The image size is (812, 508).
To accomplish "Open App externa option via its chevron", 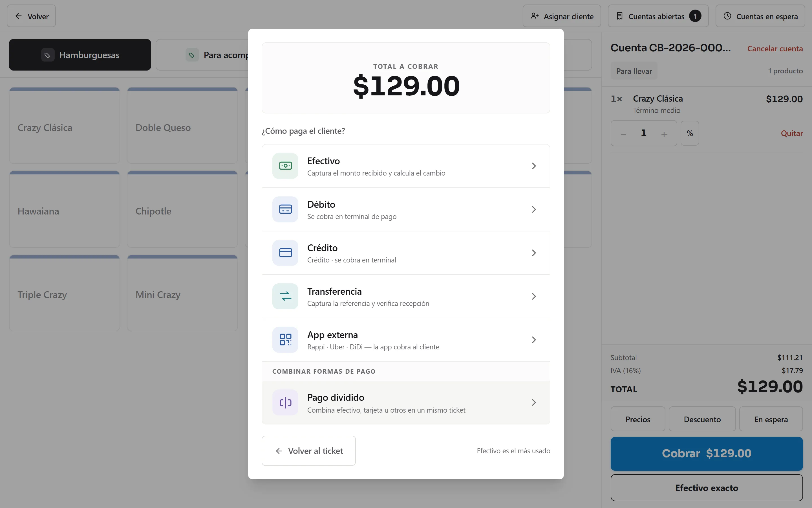I will tap(534, 340).
